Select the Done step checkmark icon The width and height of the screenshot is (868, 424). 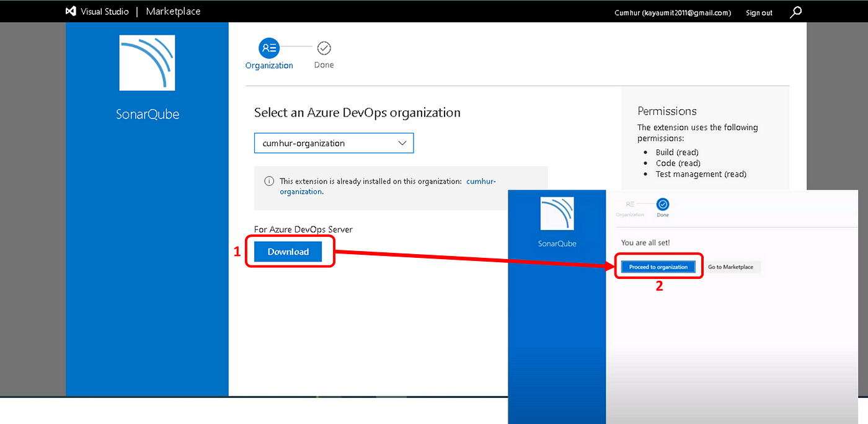click(324, 48)
